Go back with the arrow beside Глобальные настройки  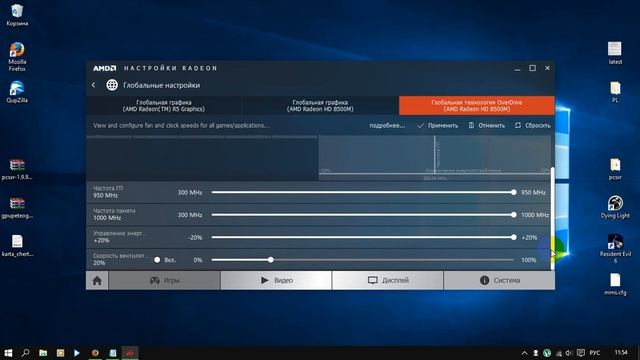coord(93,85)
